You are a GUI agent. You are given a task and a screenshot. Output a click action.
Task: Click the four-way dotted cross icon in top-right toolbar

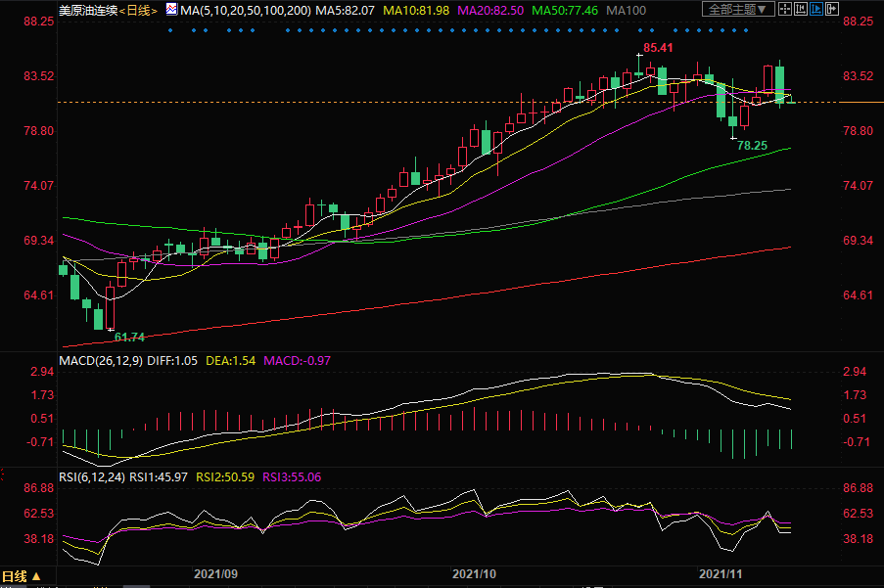787,10
